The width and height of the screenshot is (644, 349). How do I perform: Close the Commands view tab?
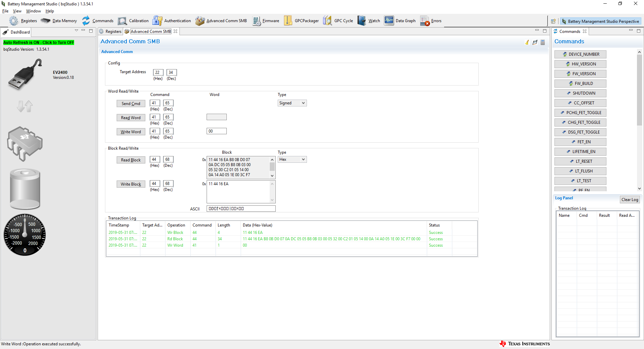tap(585, 31)
